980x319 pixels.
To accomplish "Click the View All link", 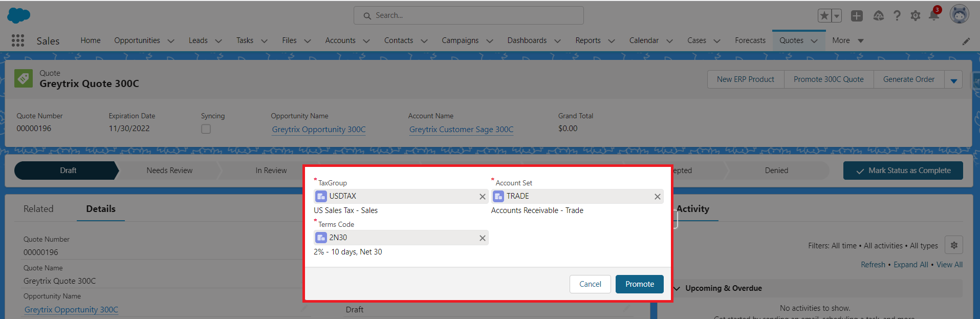I will point(949,265).
